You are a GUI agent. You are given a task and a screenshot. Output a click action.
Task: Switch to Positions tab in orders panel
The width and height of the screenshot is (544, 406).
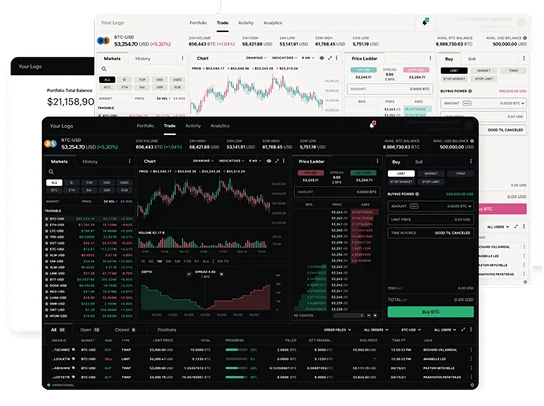tap(167, 330)
